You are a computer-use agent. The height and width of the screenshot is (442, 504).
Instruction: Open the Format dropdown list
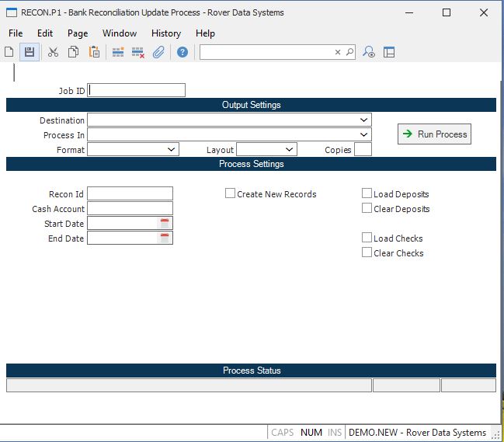click(172, 149)
